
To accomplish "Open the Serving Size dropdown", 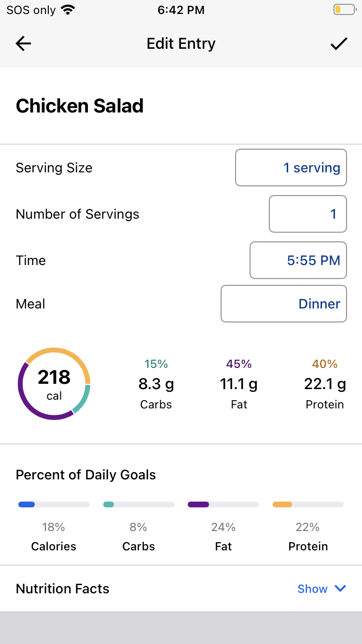I will click(291, 168).
